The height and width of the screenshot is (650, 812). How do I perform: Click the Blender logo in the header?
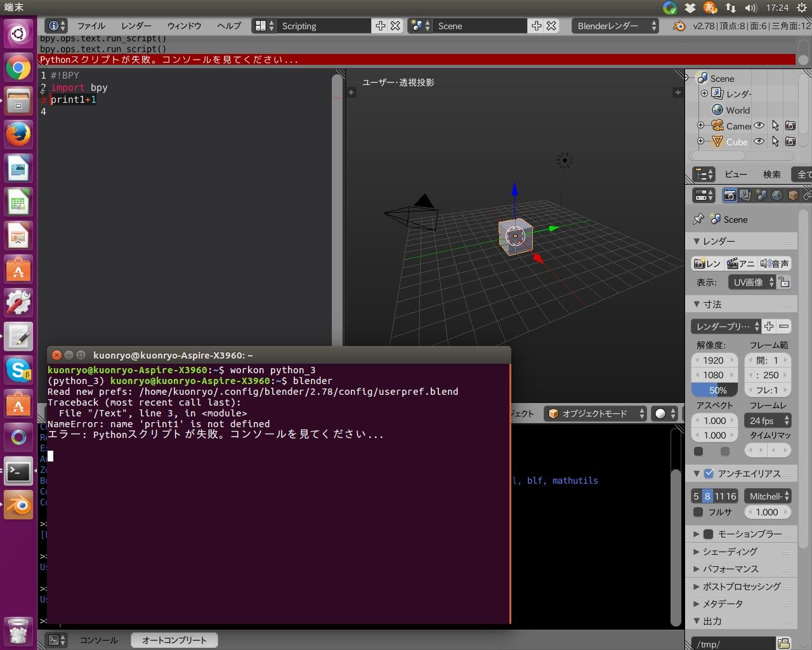(679, 26)
